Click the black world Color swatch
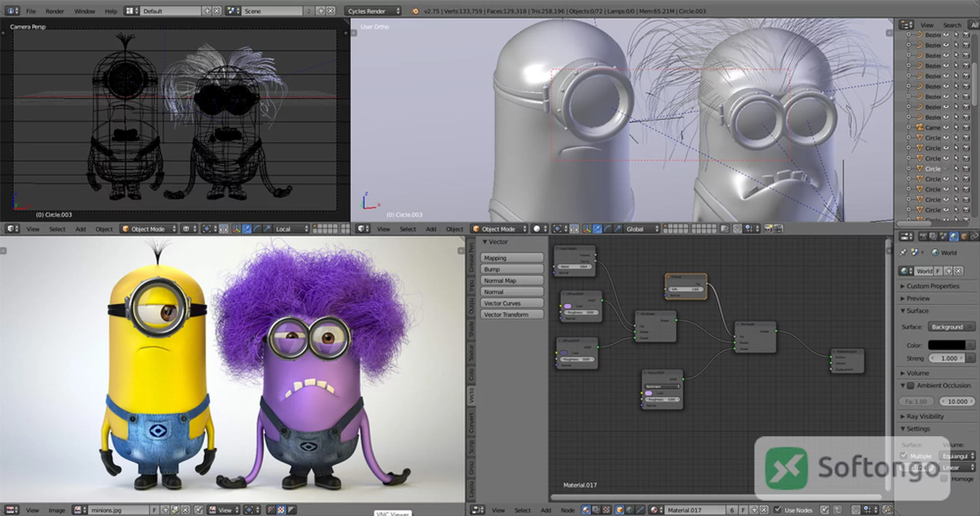Viewport: 980px width, 516px height. pos(947,345)
